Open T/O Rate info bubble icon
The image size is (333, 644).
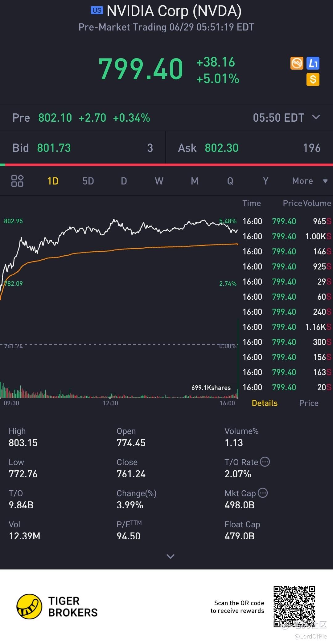[x=265, y=462]
